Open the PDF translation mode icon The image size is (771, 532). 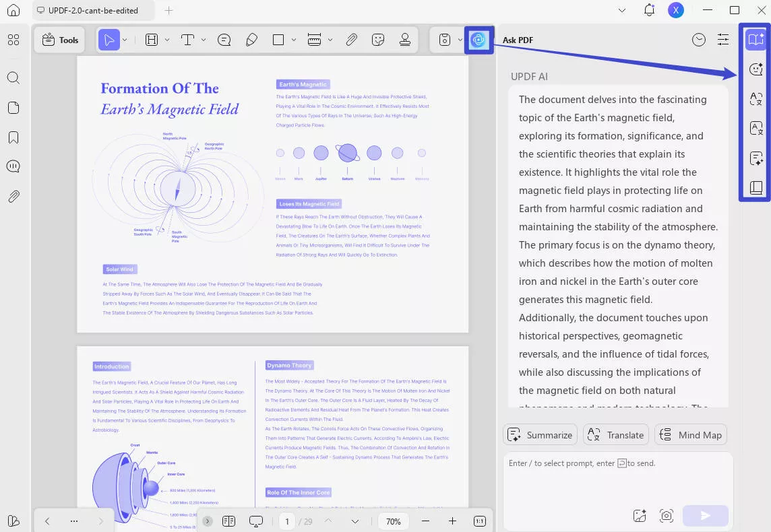pyautogui.click(x=755, y=128)
